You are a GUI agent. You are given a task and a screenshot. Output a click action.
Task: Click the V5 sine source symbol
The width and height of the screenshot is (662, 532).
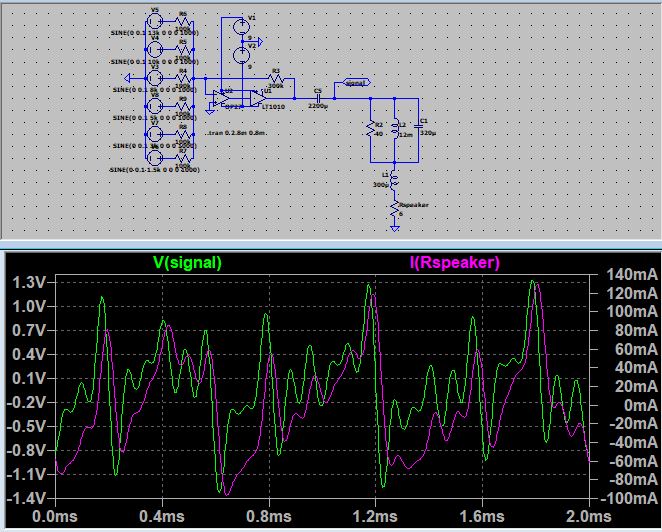(155, 21)
